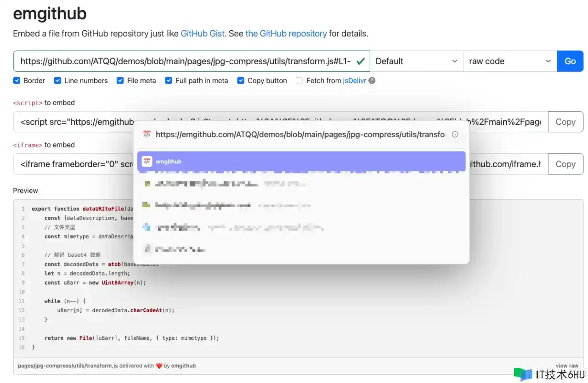
Task: Click the 'const u8arr = new Uint8Array(n);' line
Action: pos(95,282)
